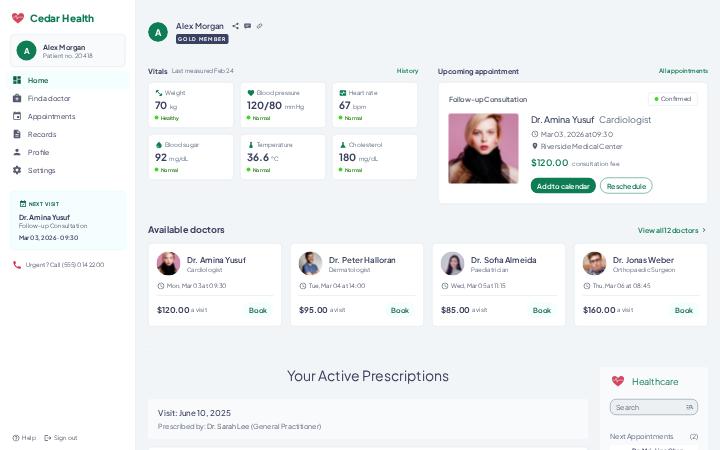
Task: Click the Visit: June 10, 2025 prescription entry
Action: (x=368, y=419)
